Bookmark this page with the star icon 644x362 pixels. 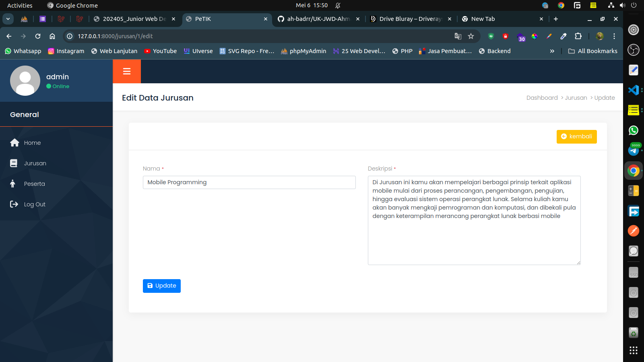[x=471, y=36]
